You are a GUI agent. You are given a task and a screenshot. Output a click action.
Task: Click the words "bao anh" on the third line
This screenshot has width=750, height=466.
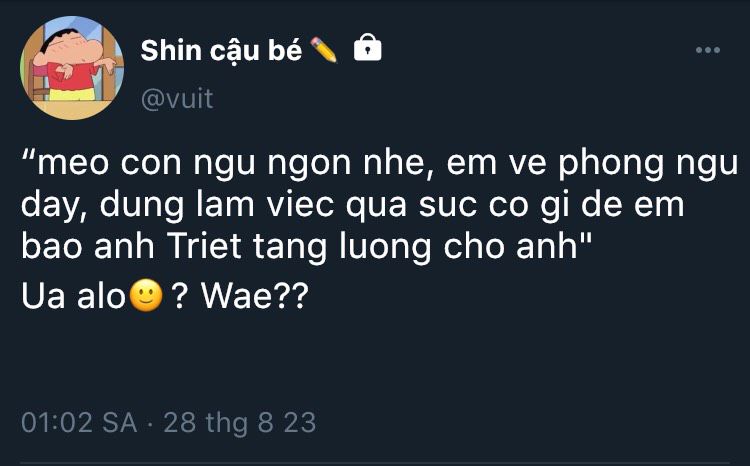click(x=88, y=246)
